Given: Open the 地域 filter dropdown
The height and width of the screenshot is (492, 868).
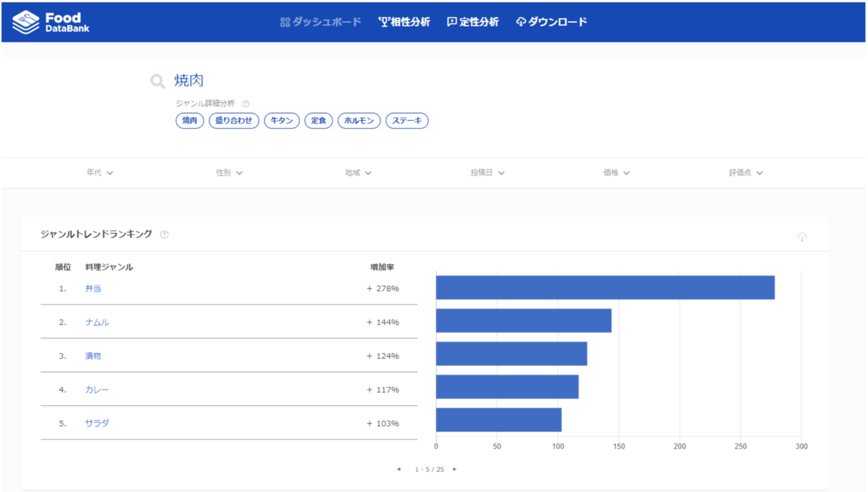Looking at the screenshot, I should [x=358, y=173].
